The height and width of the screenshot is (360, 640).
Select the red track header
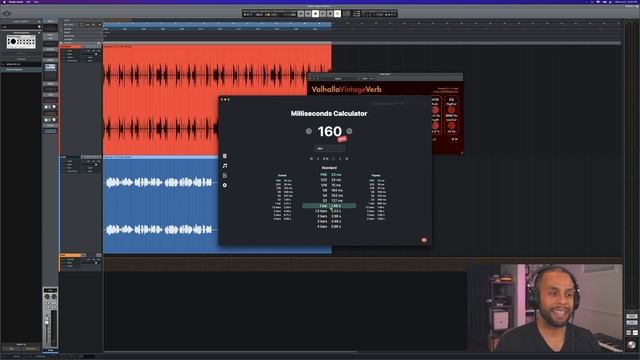click(x=71, y=47)
